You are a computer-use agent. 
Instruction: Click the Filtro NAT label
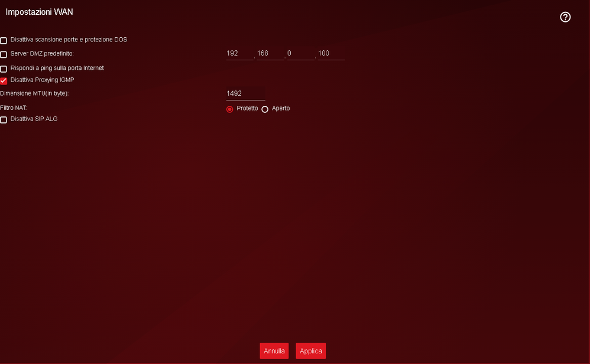14,108
